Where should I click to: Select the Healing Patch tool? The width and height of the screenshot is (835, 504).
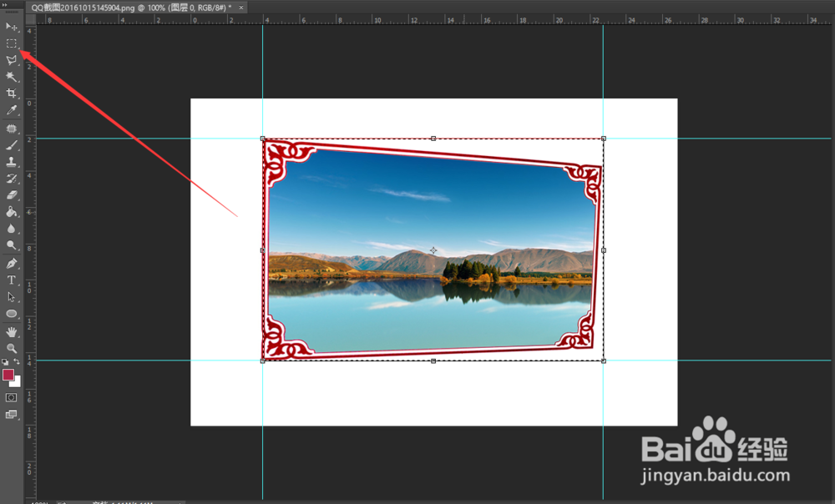pos(11,129)
